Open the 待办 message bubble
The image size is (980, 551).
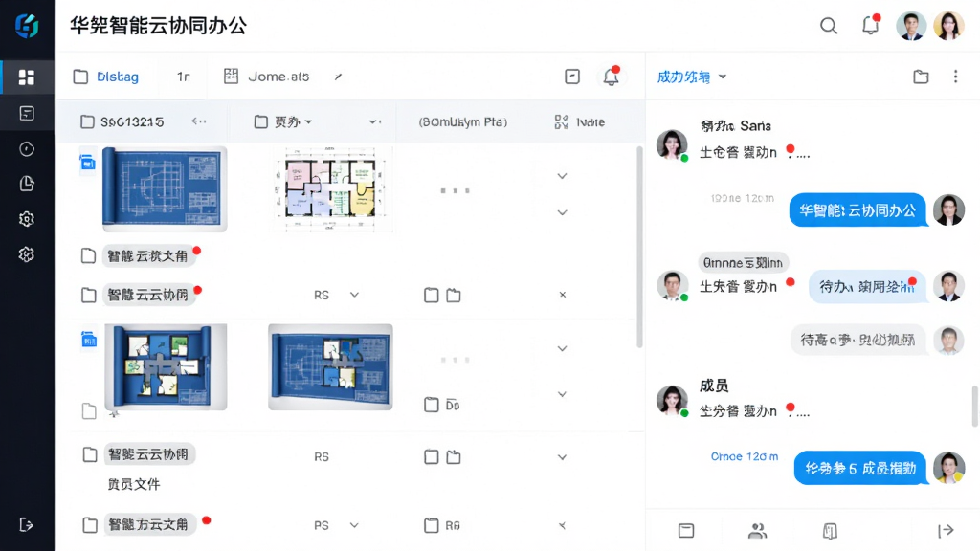click(865, 287)
